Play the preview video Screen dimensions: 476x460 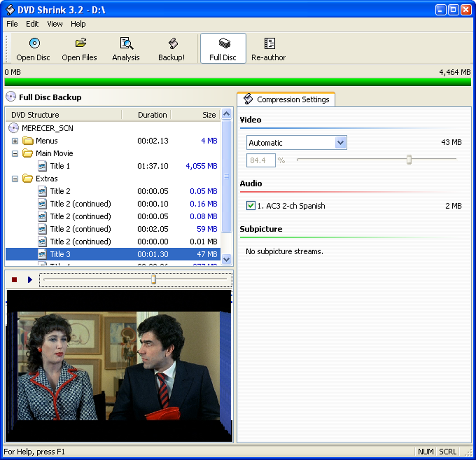click(x=30, y=280)
